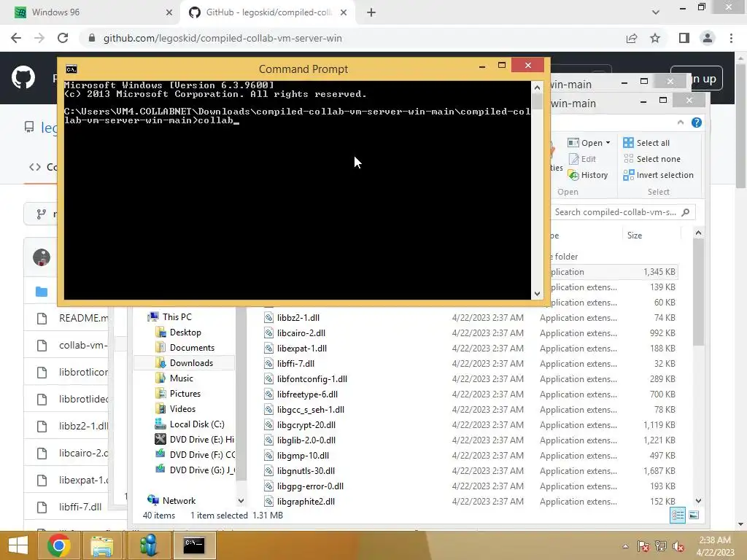Click Invert selection in ribbon
Image resolution: width=747 pixels, height=560 pixels.
(x=659, y=175)
